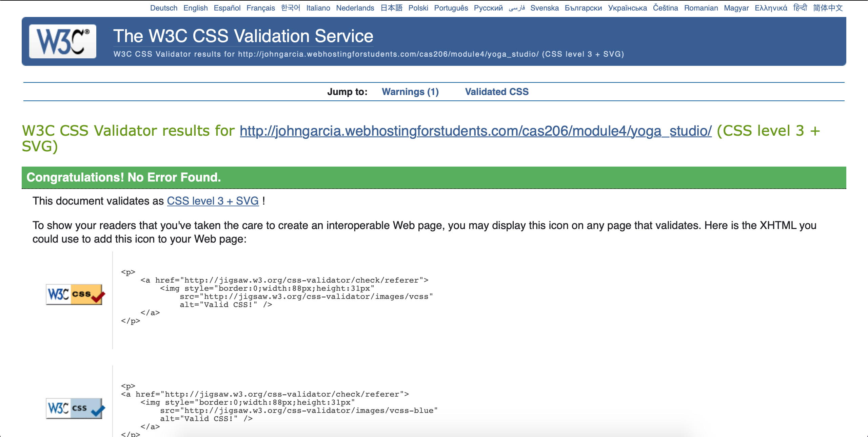Choose Nederlands language option
The width and height of the screenshot is (868, 437).
pyautogui.click(x=355, y=8)
